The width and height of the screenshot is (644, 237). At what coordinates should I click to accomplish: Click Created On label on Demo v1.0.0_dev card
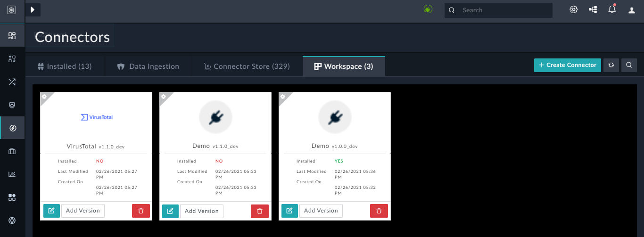(309, 182)
